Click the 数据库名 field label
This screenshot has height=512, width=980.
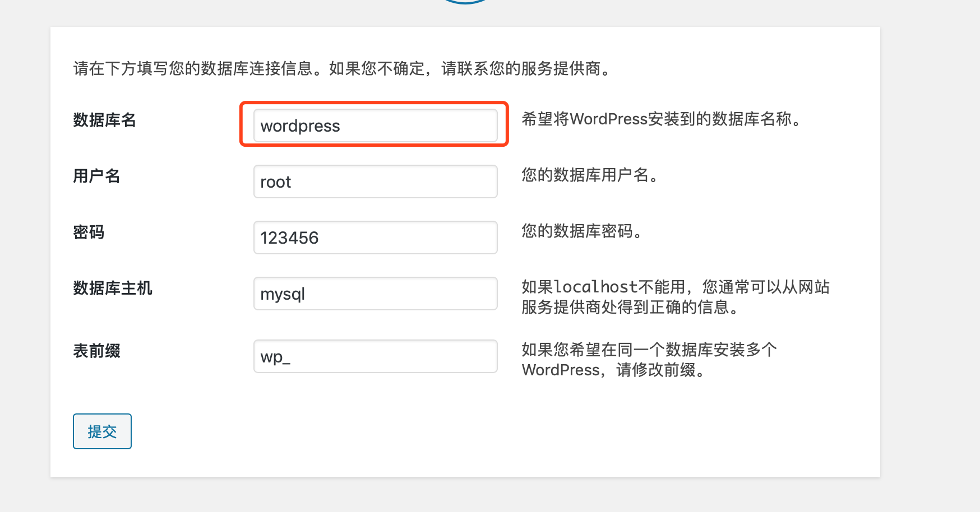coord(105,120)
